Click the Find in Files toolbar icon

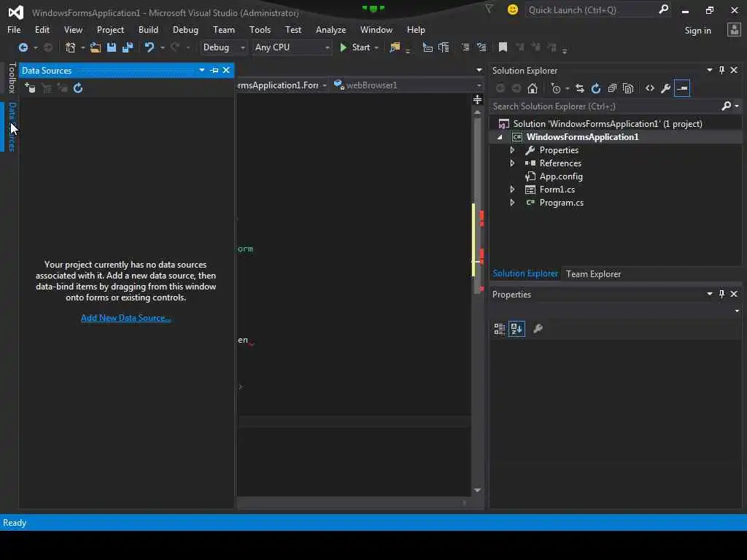[395, 47]
